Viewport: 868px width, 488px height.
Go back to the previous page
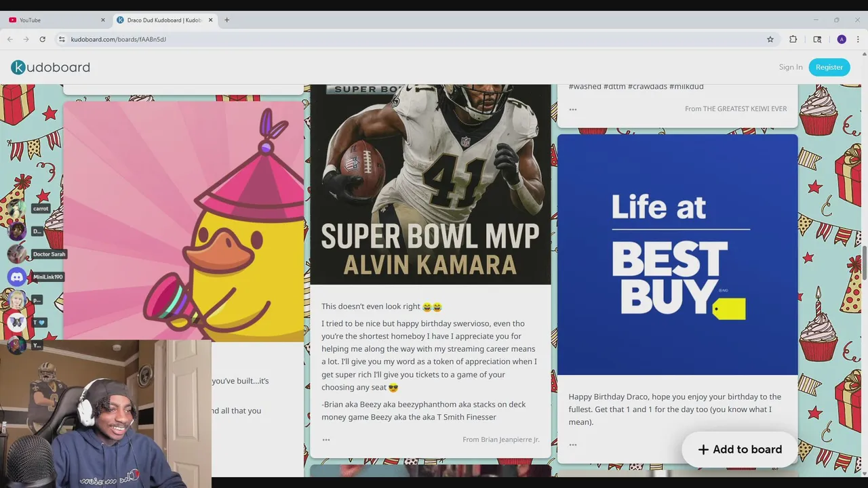point(10,39)
